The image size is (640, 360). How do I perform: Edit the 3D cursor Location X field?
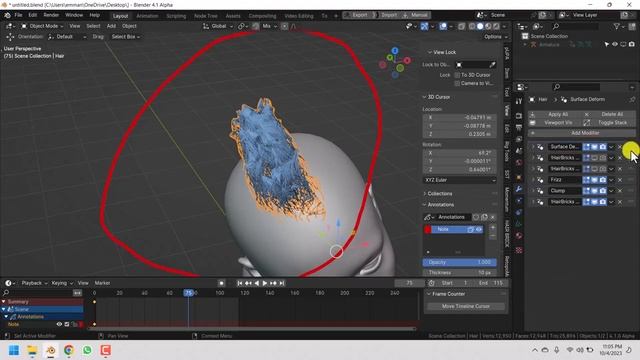click(460, 118)
